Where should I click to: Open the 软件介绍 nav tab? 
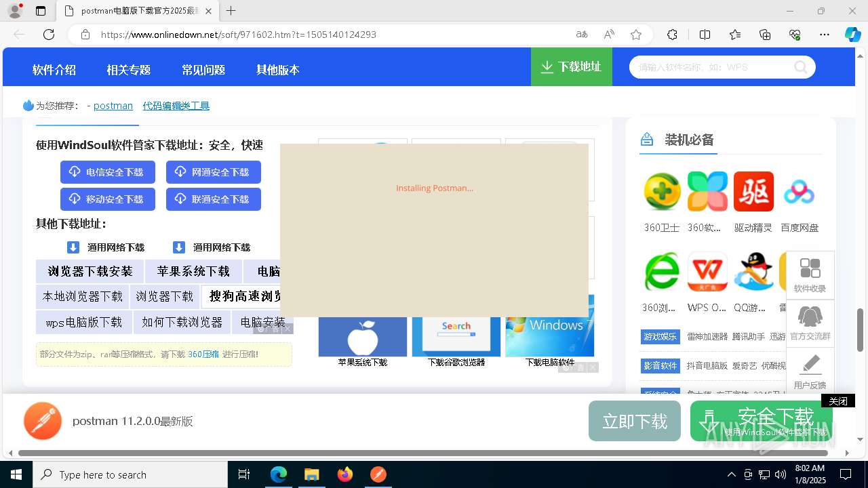[x=54, y=70]
